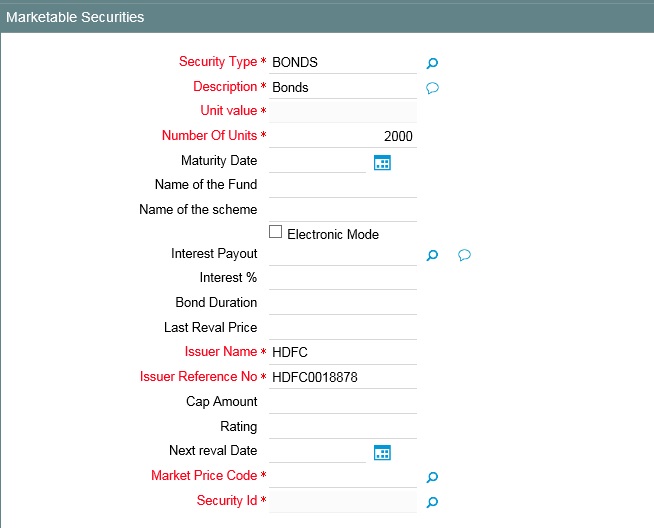Open Security Id search lookup icon
Image resolution: width=654 pixels, height=528 pixels.
432,501
